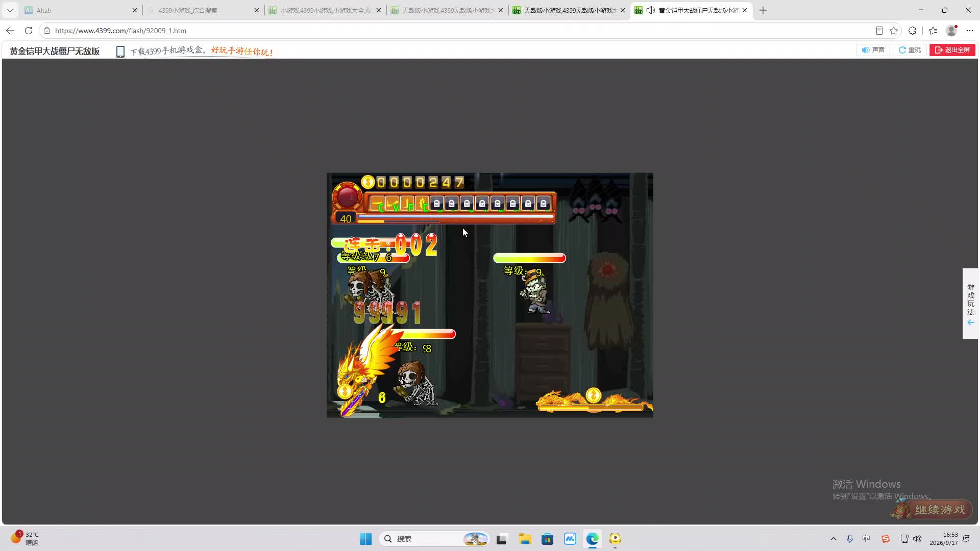Open the 下载4399手机游戏盒 promo link
This screenshot has width=980, height=551.
click(202, 51)
